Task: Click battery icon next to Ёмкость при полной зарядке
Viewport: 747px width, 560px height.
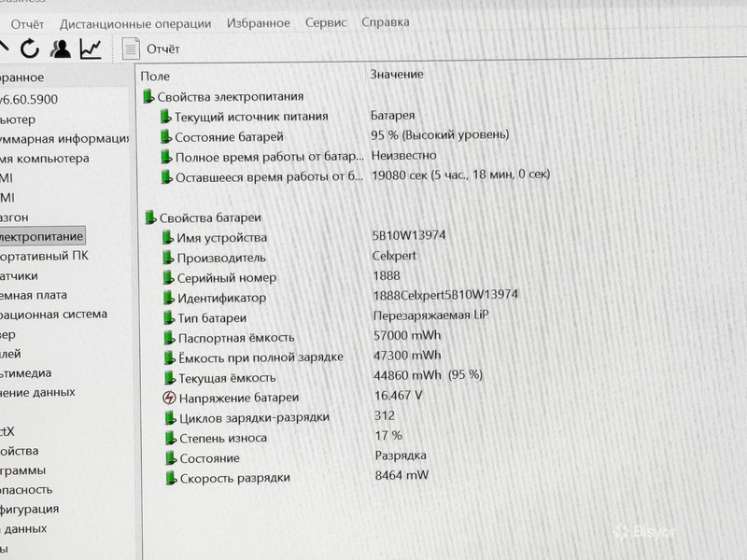Action: (170, 357)
